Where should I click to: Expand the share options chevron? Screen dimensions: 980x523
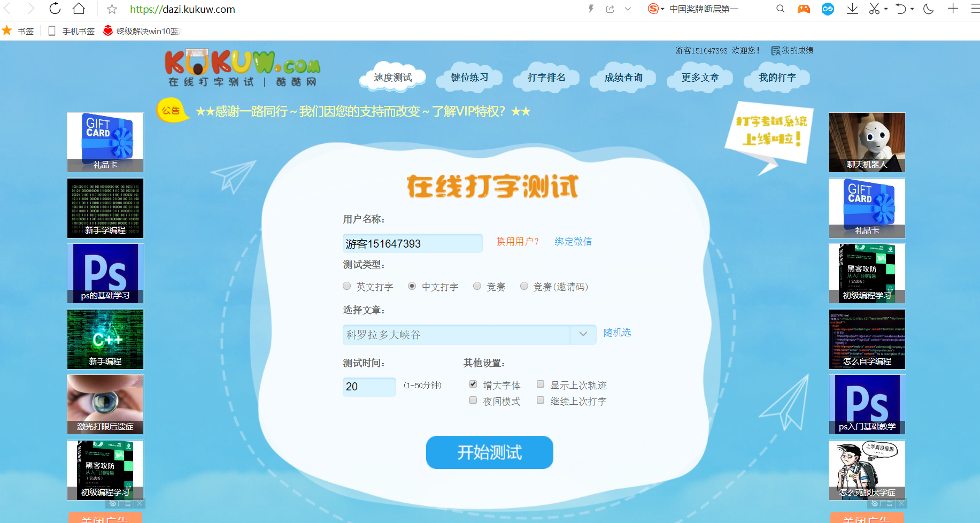[628, 9]
